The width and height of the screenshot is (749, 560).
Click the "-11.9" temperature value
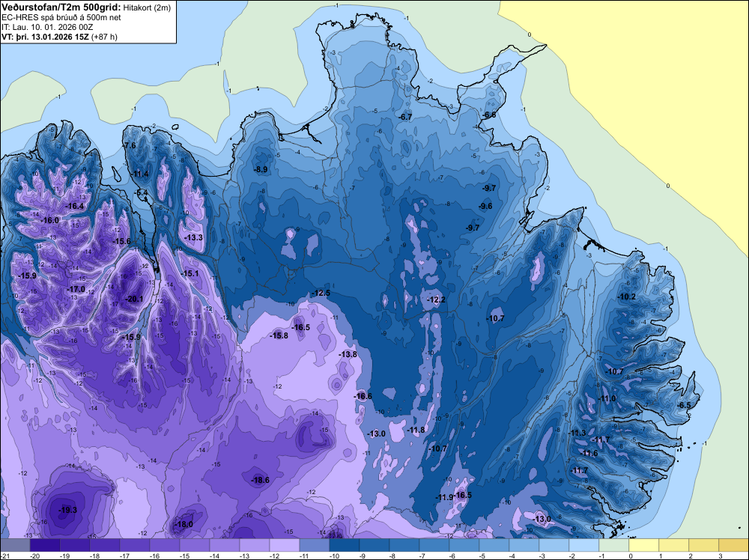click(444, 497)
